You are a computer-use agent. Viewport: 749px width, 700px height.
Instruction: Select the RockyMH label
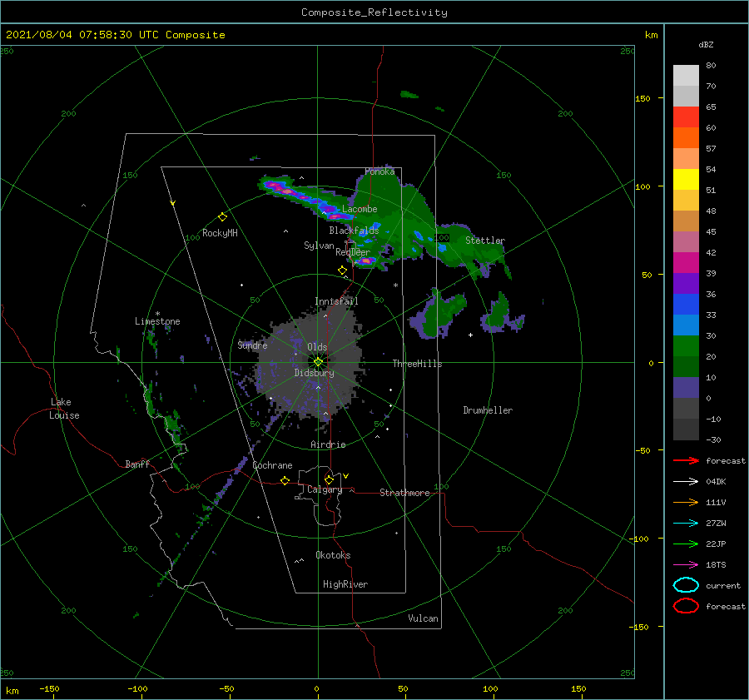[x=220, y=233]
